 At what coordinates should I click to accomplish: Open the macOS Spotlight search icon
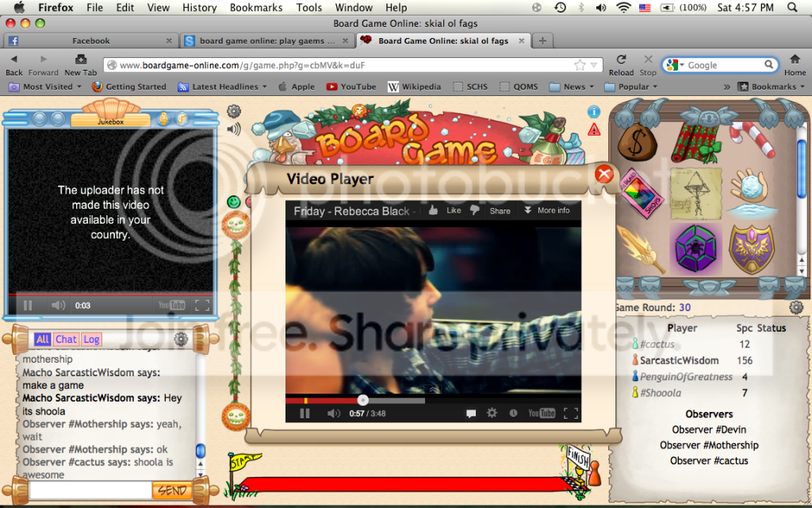tap(792, 7)
